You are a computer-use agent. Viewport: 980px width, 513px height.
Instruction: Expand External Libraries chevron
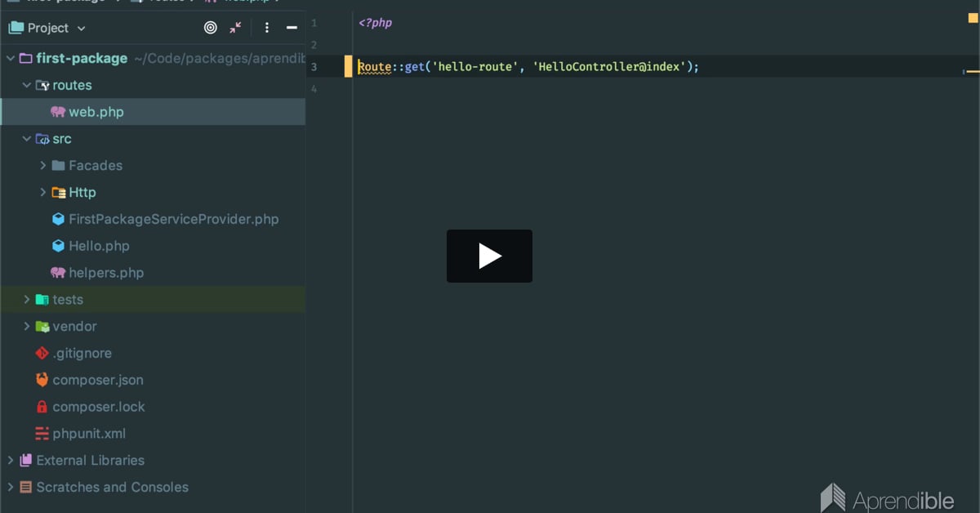10,461
